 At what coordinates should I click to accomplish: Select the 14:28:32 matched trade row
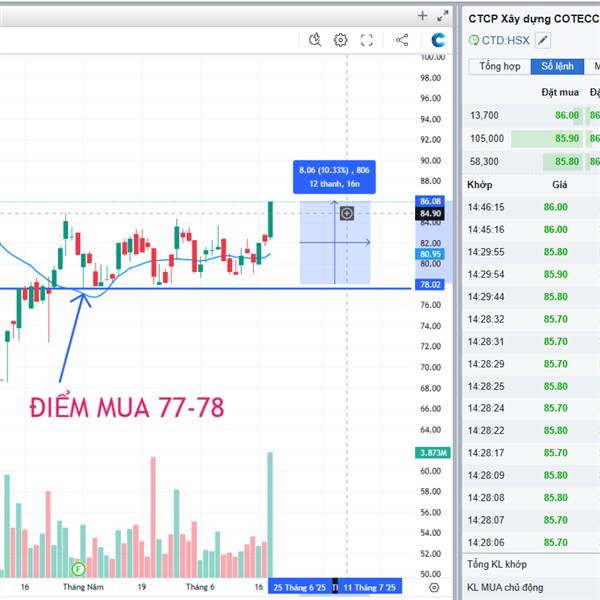(x=531, y=319)
